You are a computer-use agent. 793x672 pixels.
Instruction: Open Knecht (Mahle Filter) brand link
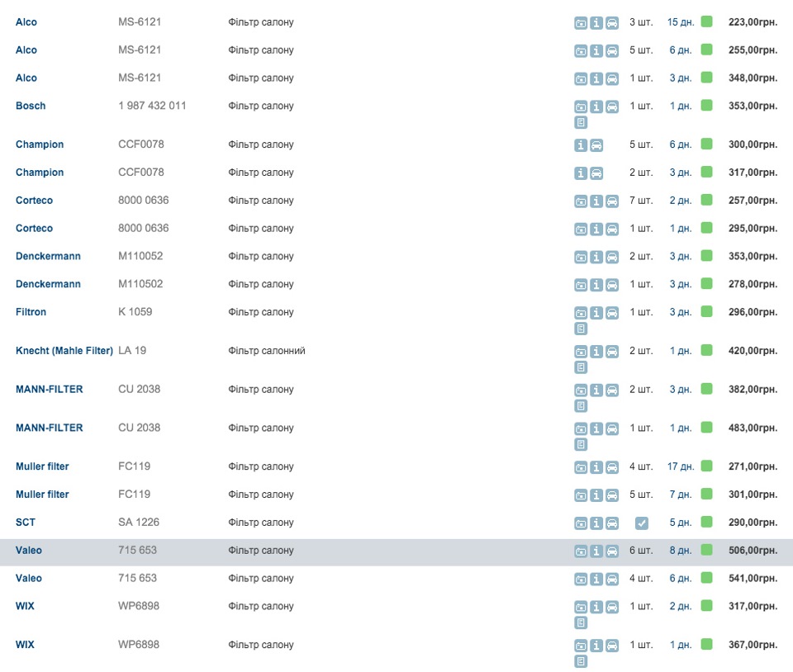[64, 351]
